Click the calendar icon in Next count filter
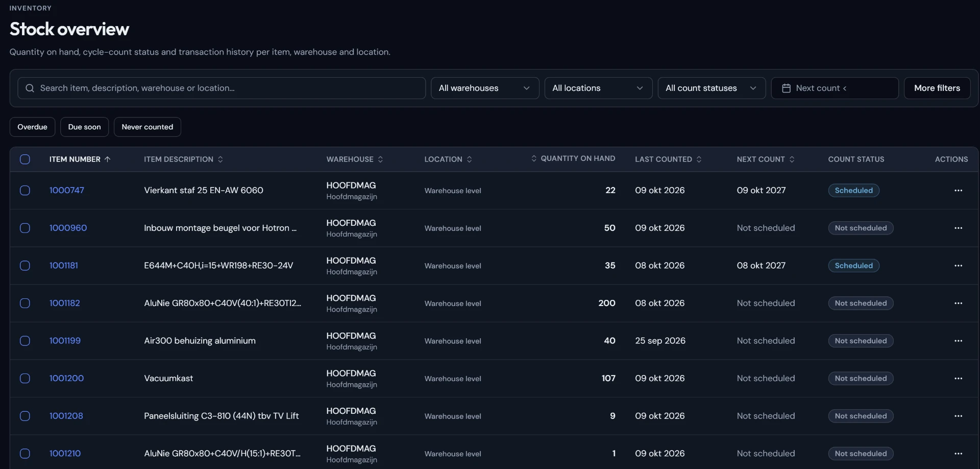The height and width of the screenshot is (469, 980). [x=786, y=88]
